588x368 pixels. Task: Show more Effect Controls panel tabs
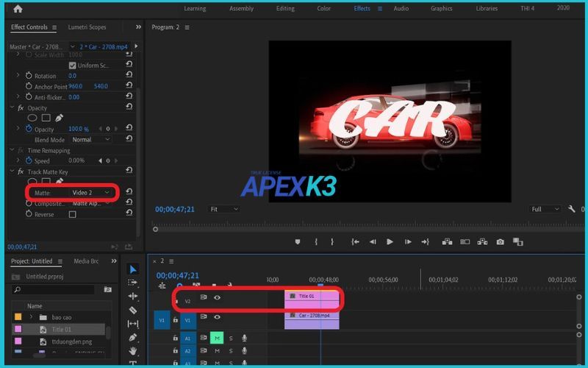click(x=138, y=27)
